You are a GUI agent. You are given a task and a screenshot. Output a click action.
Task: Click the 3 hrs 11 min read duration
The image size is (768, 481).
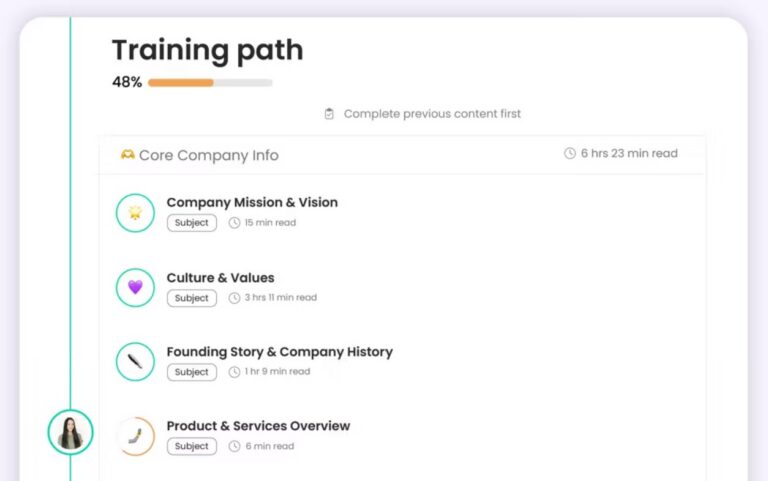pos(281,297)
